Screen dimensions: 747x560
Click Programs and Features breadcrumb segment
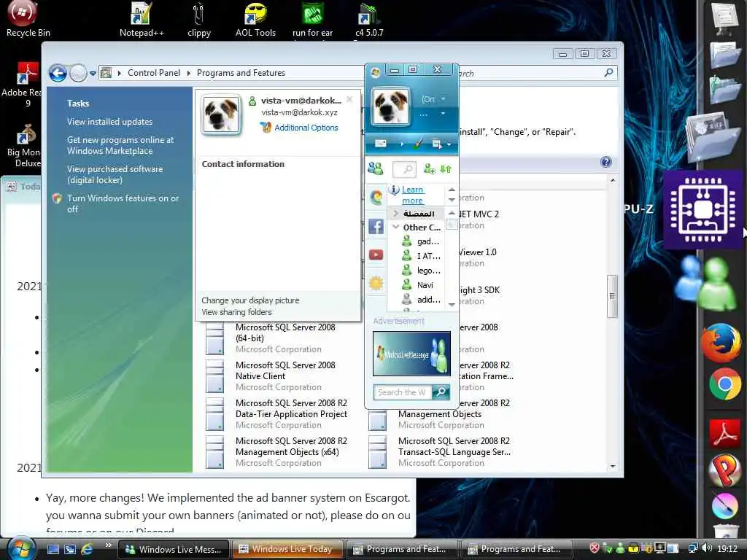point(241,73)
